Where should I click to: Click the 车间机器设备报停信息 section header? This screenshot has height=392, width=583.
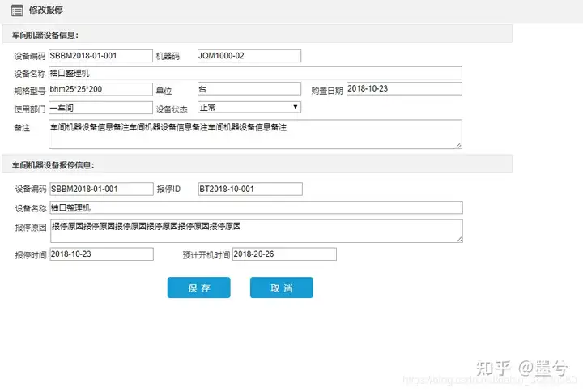coord(257,164)
